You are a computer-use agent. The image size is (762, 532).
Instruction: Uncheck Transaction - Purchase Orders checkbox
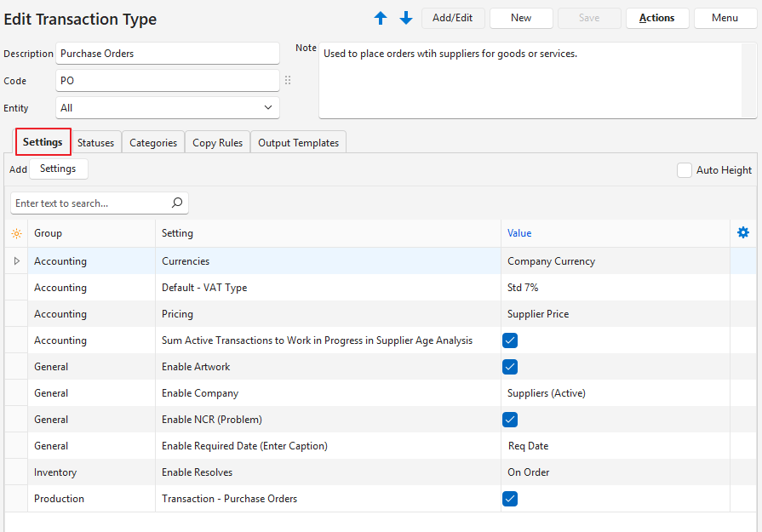(x=510, y=499)
